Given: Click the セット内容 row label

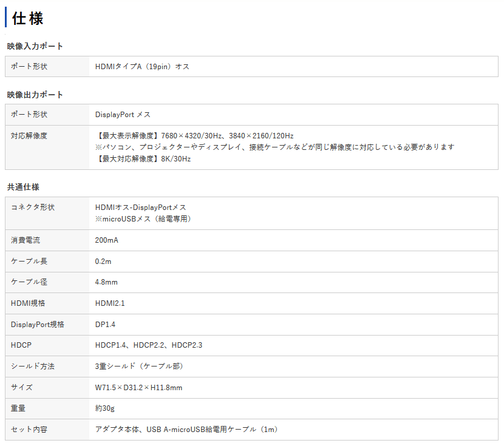Looking at the screenshot, I should pyautogui.click(x=29, y=430).
